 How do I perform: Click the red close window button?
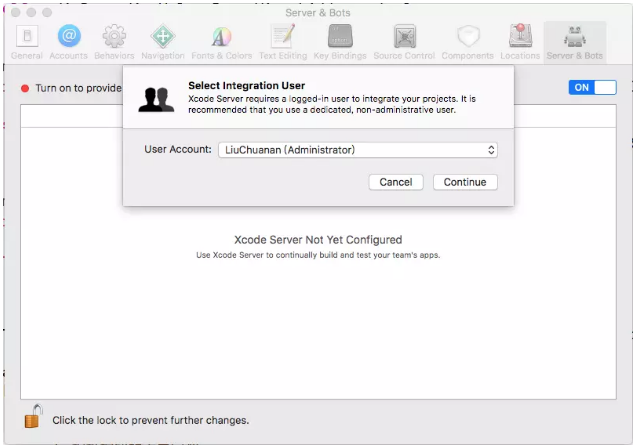coord(16,13)
